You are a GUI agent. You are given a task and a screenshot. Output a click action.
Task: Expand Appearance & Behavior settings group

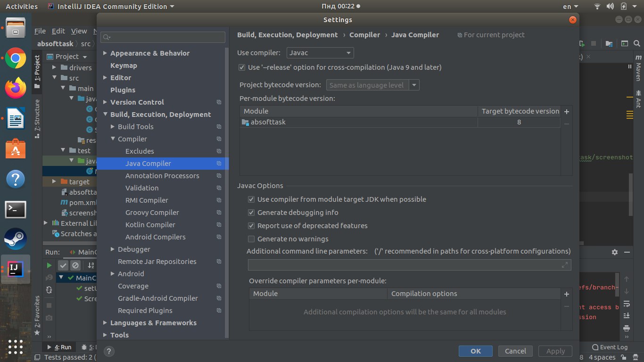tap(105, 53)
